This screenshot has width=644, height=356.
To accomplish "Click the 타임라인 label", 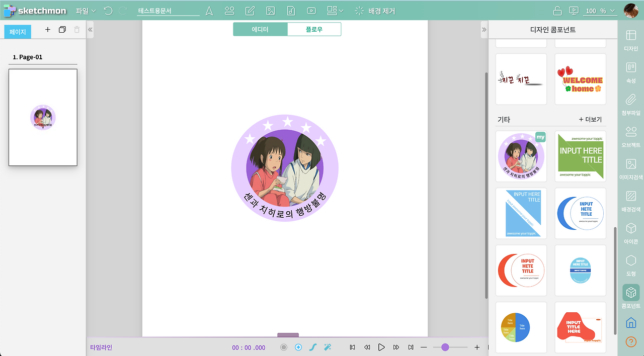I will 101,347.
